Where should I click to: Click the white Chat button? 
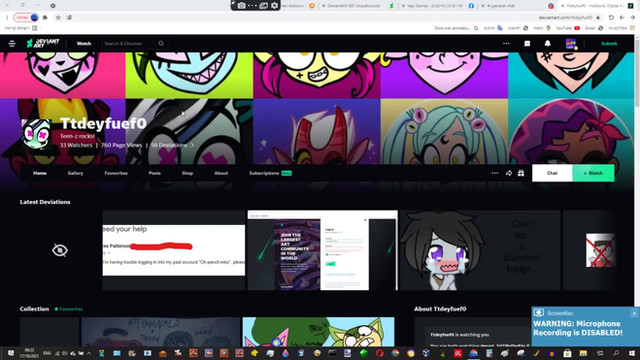pos(552,173)
